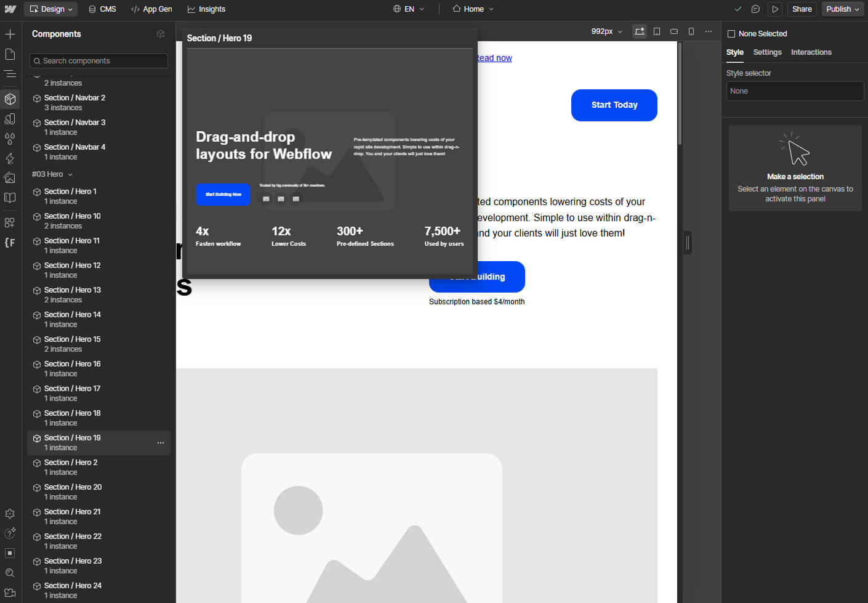Image resolution: width=868 pixels, height=603 pixels.
Task: Select the base desktop breakpoint icon
Action: click(x=640, y=31)
